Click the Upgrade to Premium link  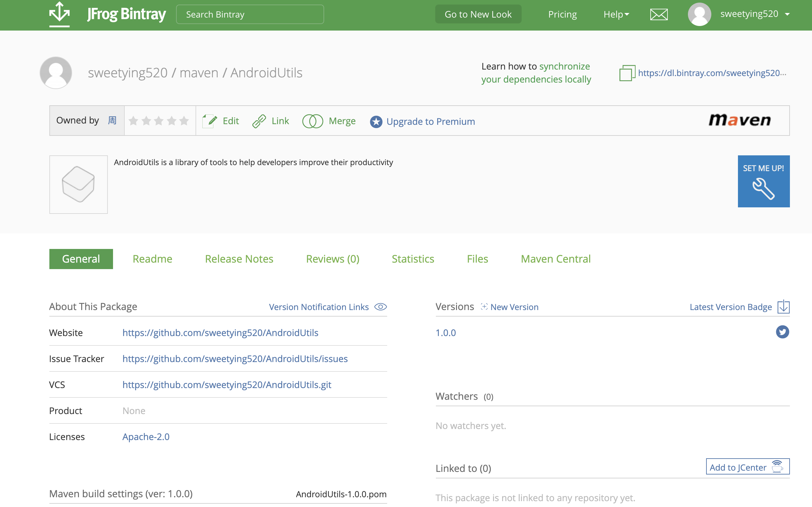coord(430,121)
